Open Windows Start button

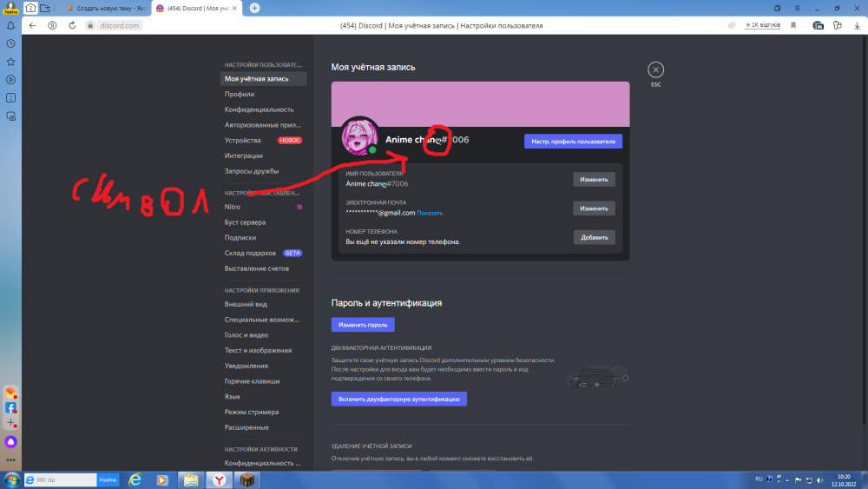coord(11,480)
